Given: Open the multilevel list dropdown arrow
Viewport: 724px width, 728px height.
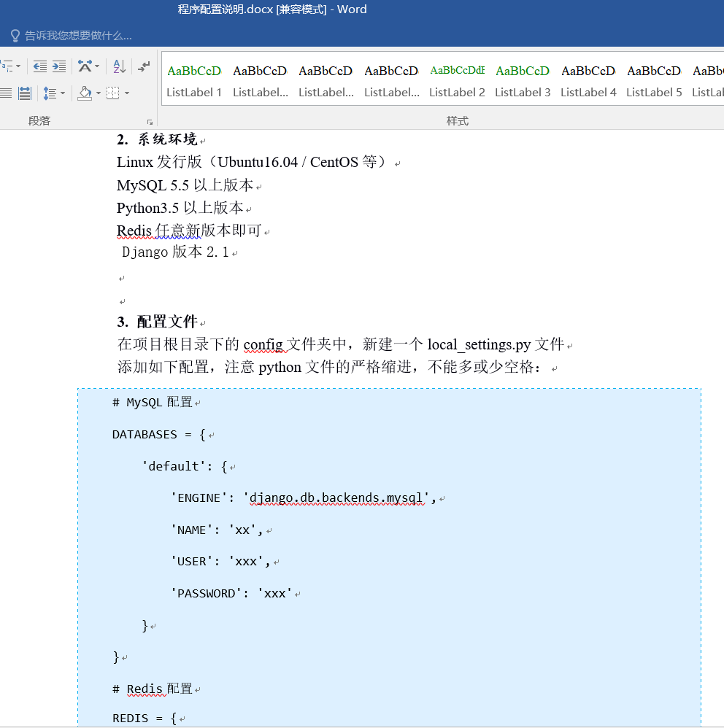Looking at the screenshot, I should (18, 66).
